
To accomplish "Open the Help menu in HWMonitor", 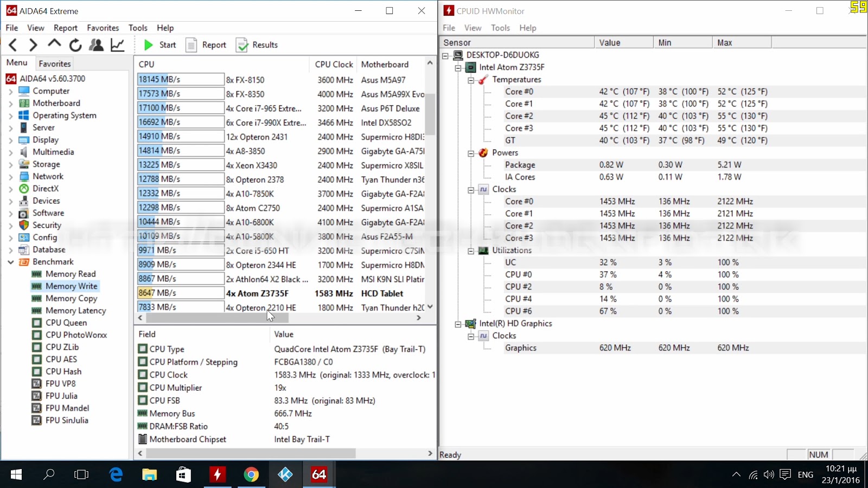I will [x=527, y=28].
